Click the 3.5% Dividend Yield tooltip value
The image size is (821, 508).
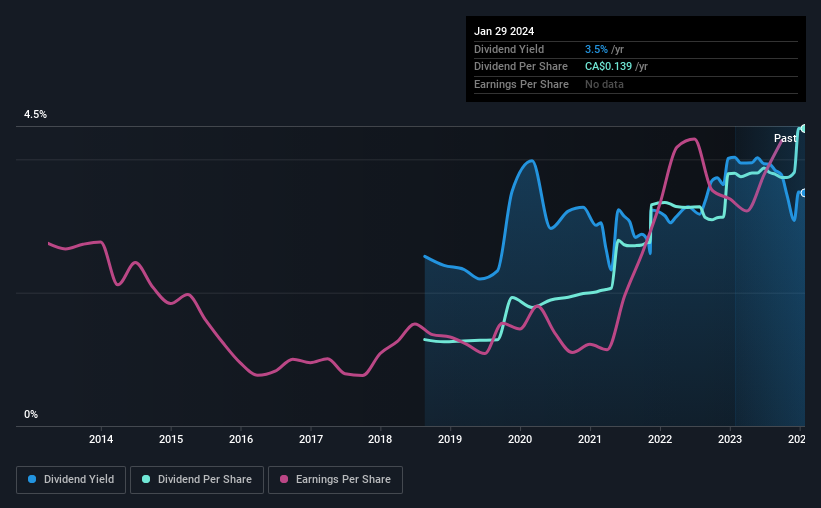[596, 49]
